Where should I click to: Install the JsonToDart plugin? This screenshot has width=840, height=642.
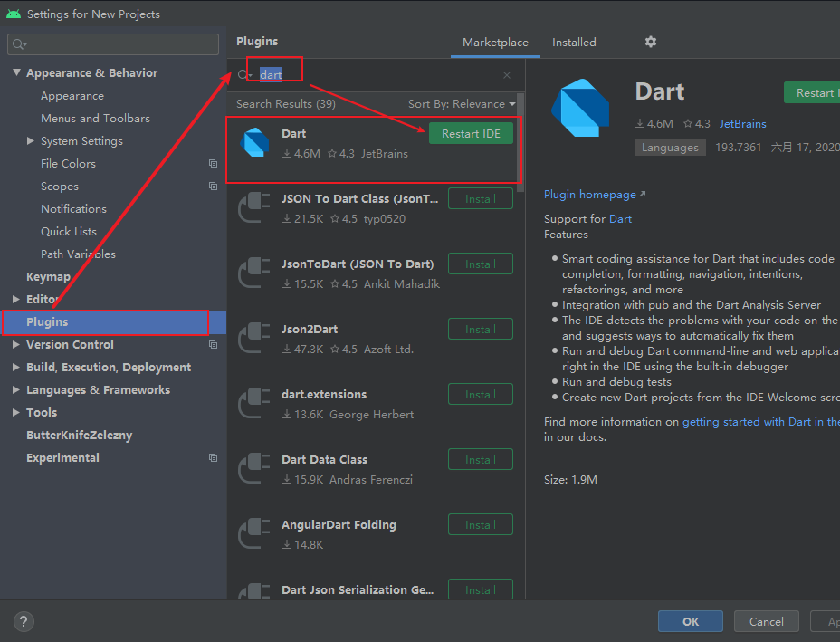tap(481, 264)
